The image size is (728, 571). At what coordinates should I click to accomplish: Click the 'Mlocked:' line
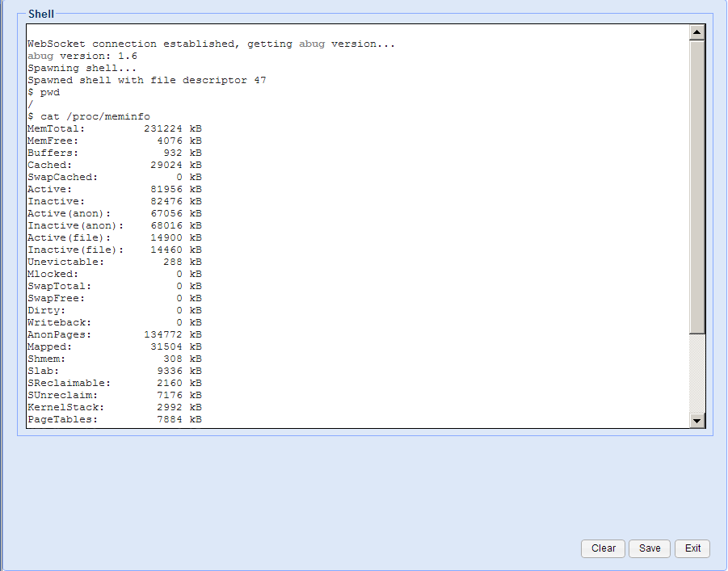(115, 274)
